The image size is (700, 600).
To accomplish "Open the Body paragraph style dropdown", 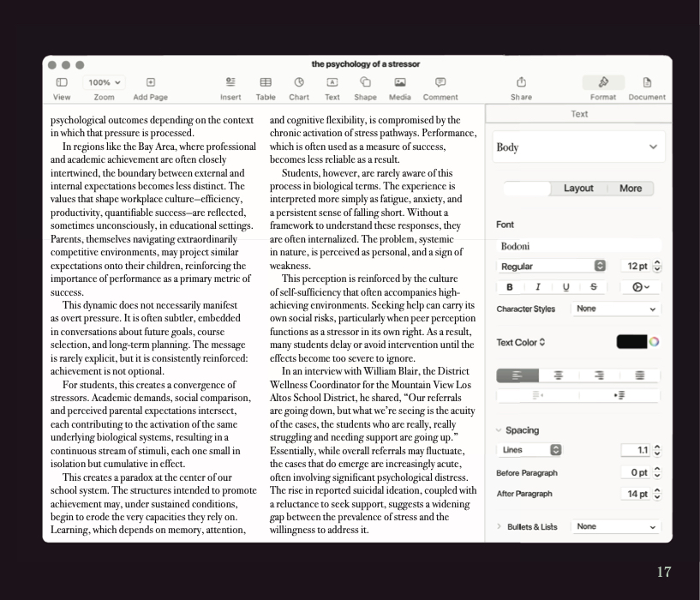I will [578, 147].
